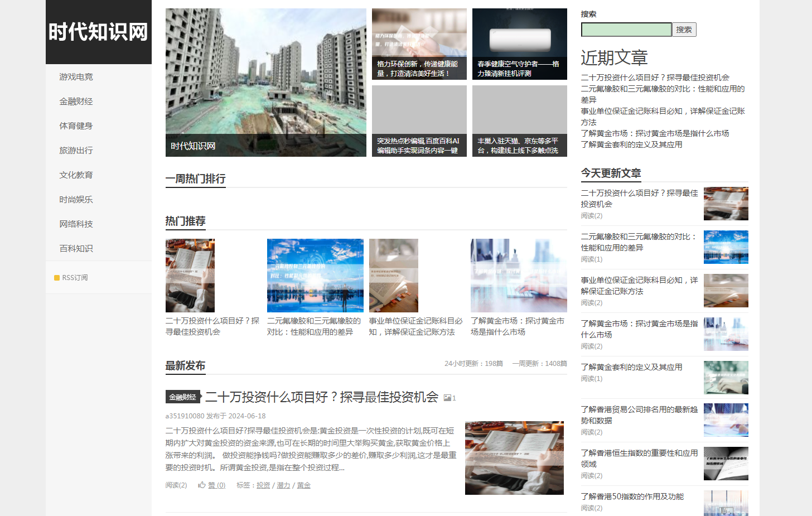Click the large book image beside the article excerpt
Image resolution: width=812 pixels, height=516 pixels.
coord(514,458)
